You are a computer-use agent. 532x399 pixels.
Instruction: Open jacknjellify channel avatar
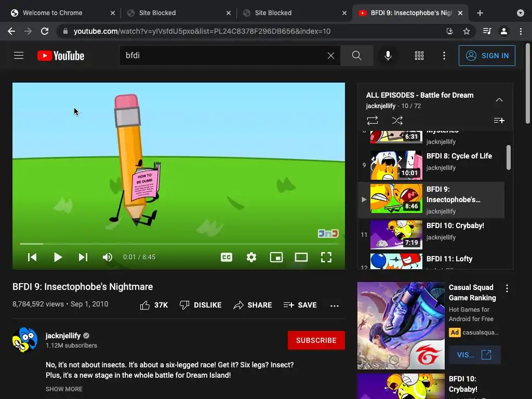click(25, 340)
